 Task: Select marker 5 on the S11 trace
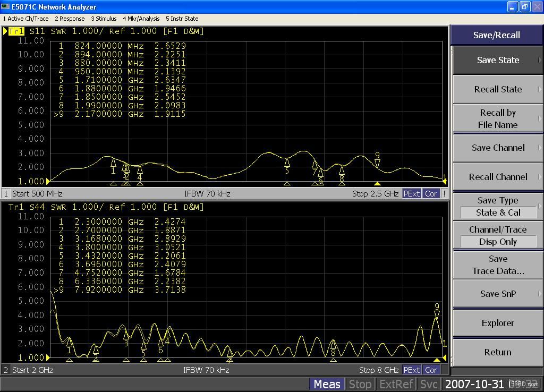click(287, 166)
